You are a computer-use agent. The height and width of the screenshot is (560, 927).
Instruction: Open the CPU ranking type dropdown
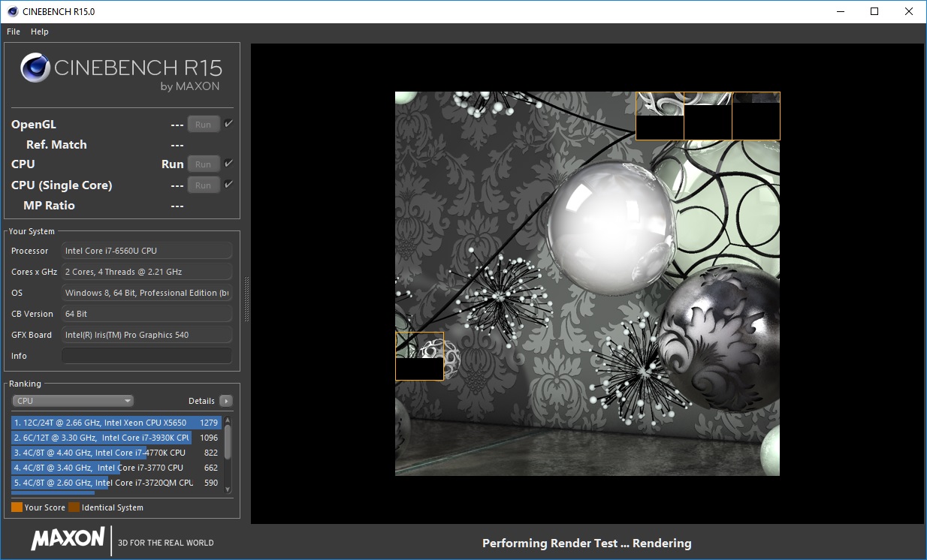(x=73, y=401)
